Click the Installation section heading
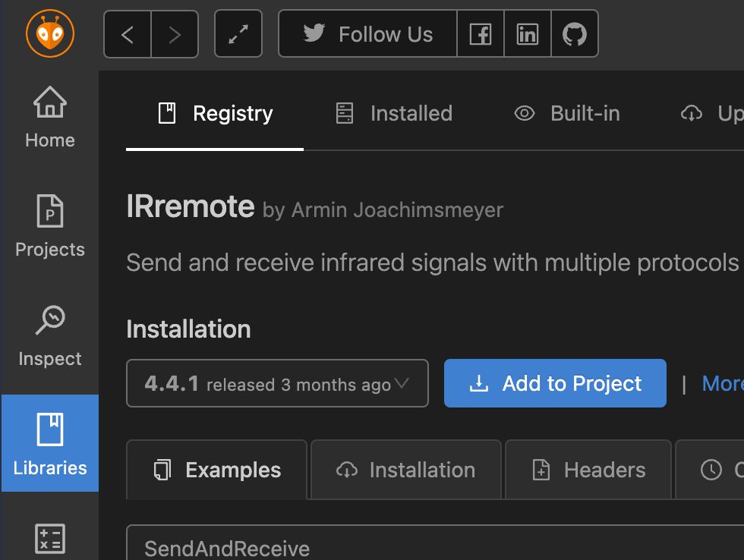The width and height of the screenshot is (744, 560). coord(188,329)
